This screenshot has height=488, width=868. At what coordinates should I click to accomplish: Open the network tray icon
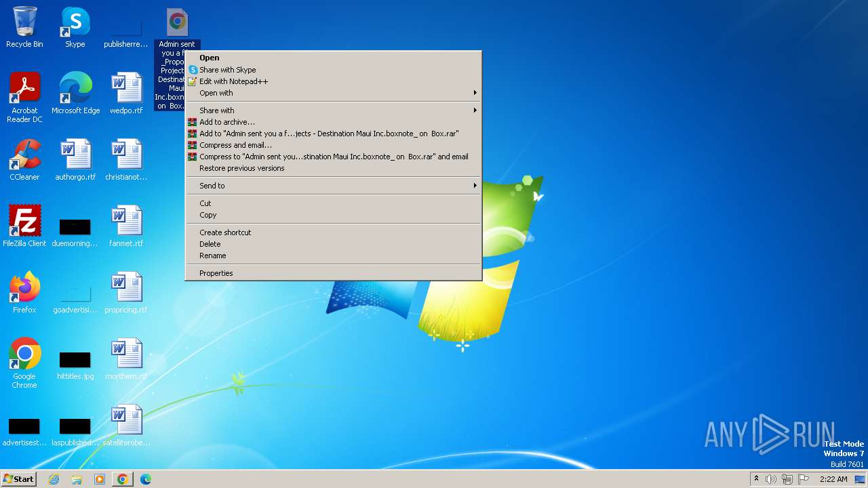pyautogui.click(x=787, y=479)
